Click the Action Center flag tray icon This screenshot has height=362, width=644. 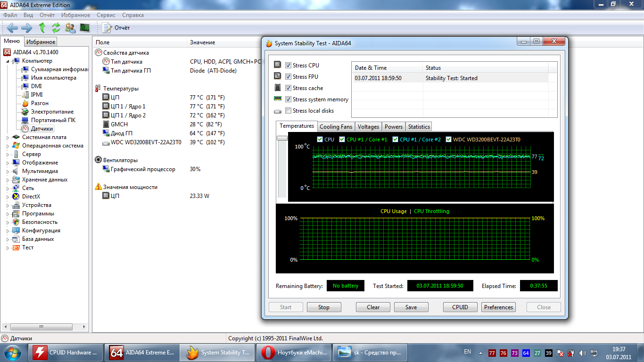[x=560, y=353]
